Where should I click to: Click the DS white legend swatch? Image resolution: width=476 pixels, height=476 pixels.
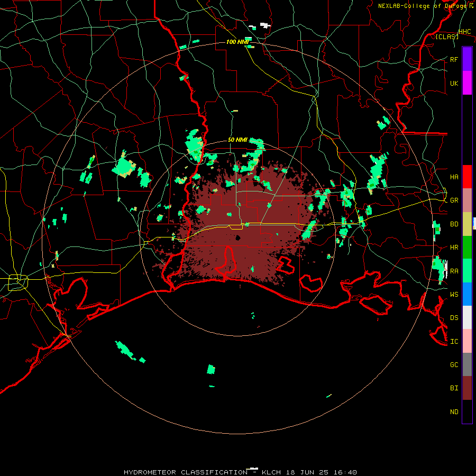point(467,317)
